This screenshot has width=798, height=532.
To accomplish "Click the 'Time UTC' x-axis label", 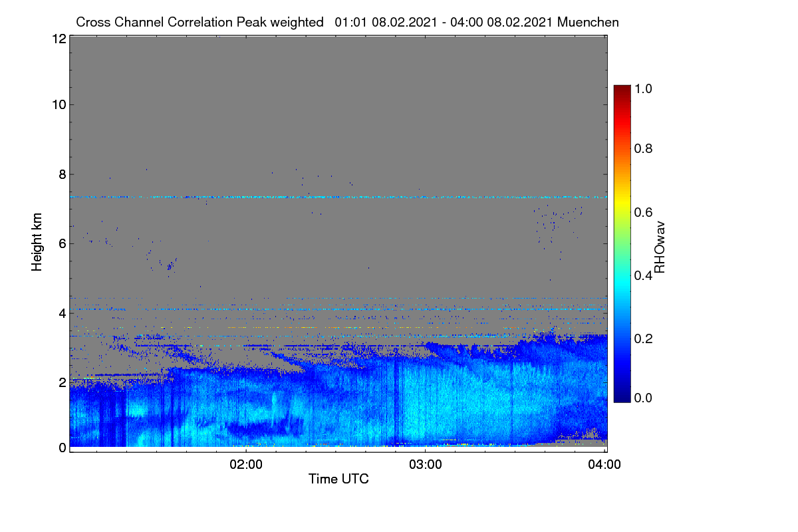I will tap(338, 479).
